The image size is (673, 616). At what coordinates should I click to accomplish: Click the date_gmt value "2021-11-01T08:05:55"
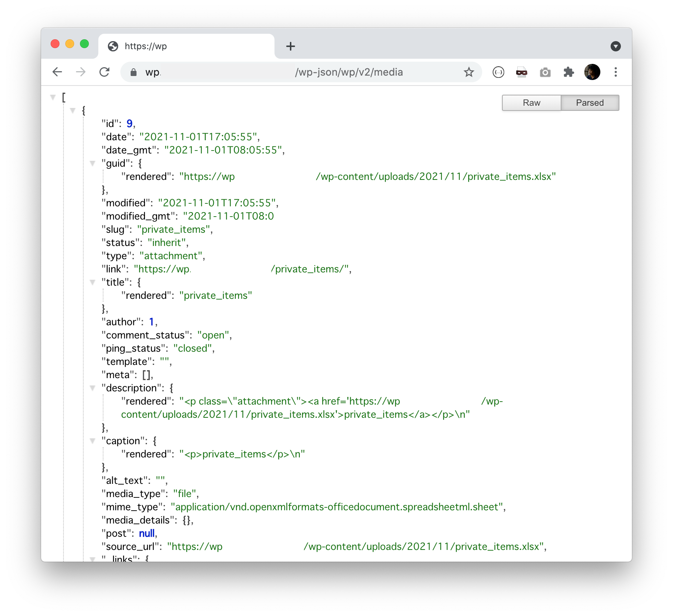tap(223, 150)
